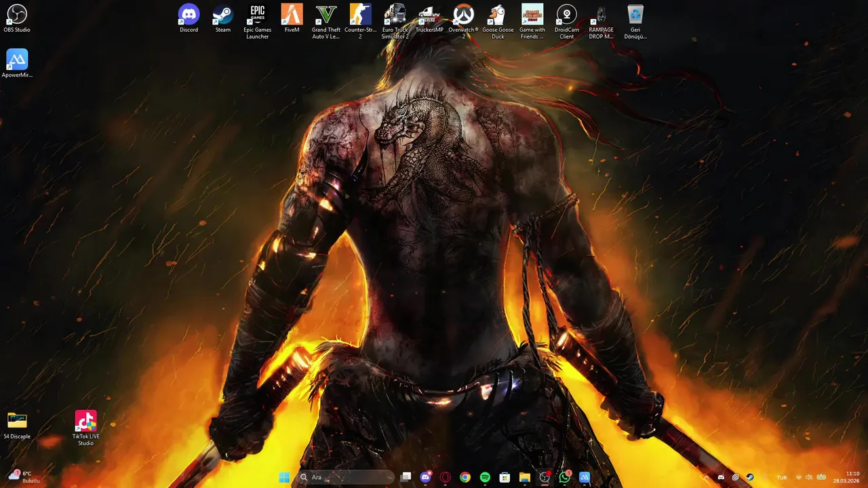Open the OBS Studio desktop shortcut

pos(17,19)
